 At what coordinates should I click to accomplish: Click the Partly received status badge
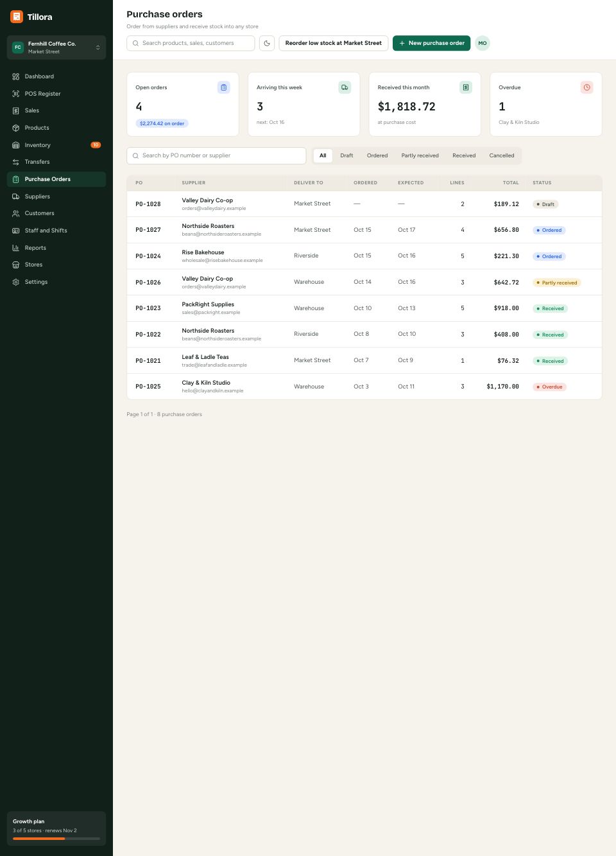[557, 283]
